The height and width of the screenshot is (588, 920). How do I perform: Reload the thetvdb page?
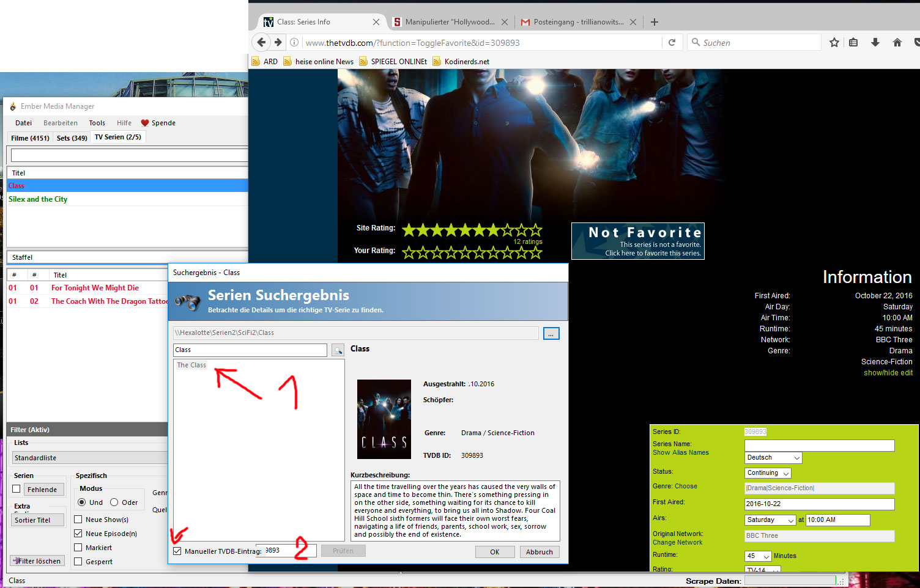(x=672, y=42)
